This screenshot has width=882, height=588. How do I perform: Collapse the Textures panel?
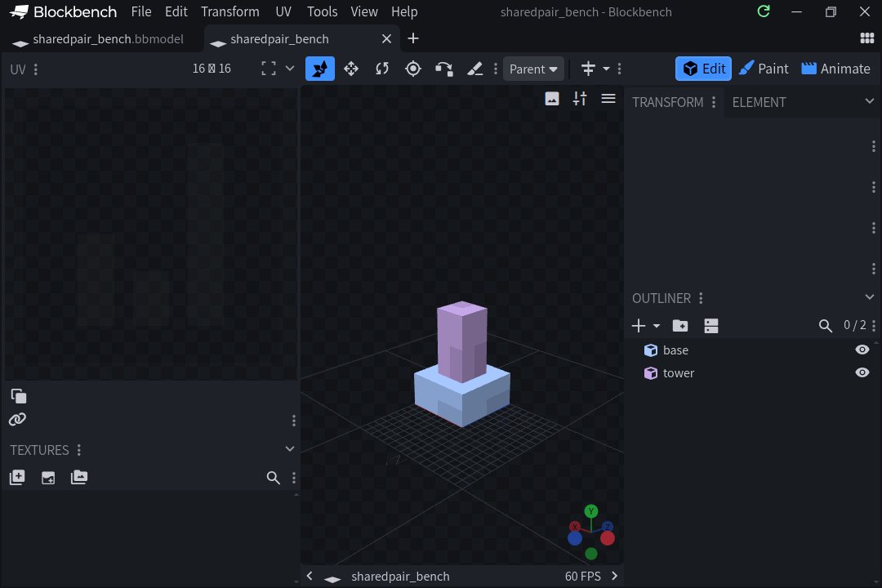tap(290, 449)
